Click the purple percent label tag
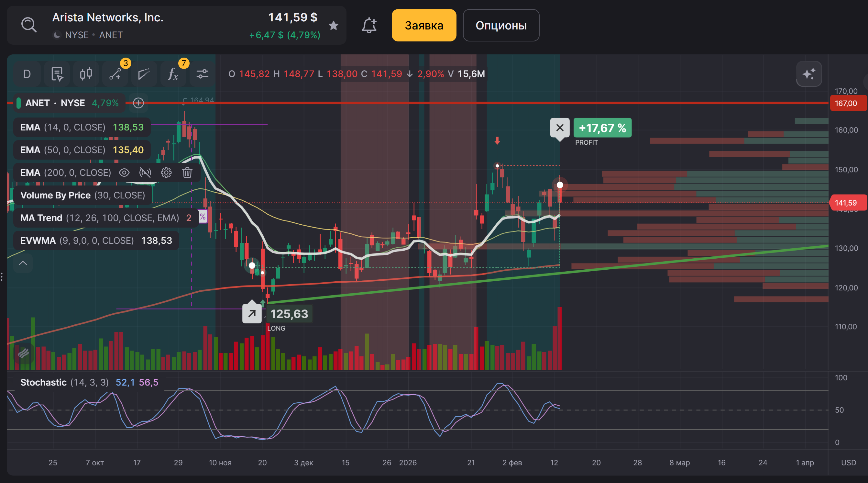Screen dimensions: 868x483 click(x=203, y=217)
